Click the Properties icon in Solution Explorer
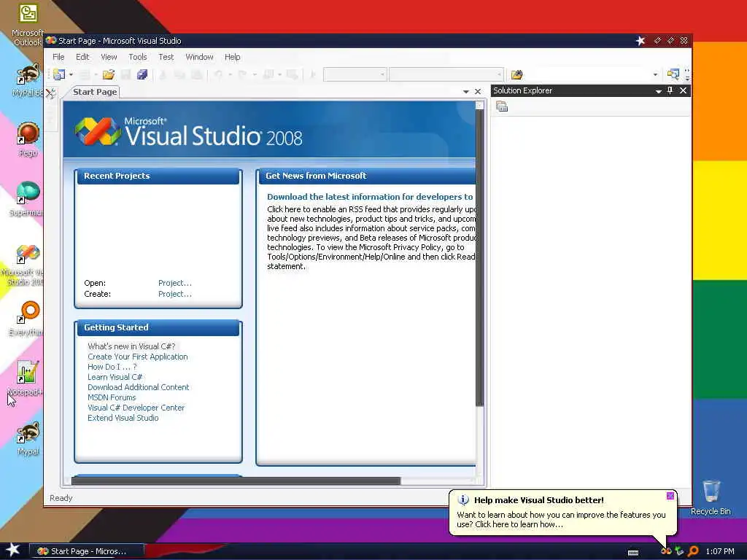Screen dimensions: 747x560 pos(502,106)
